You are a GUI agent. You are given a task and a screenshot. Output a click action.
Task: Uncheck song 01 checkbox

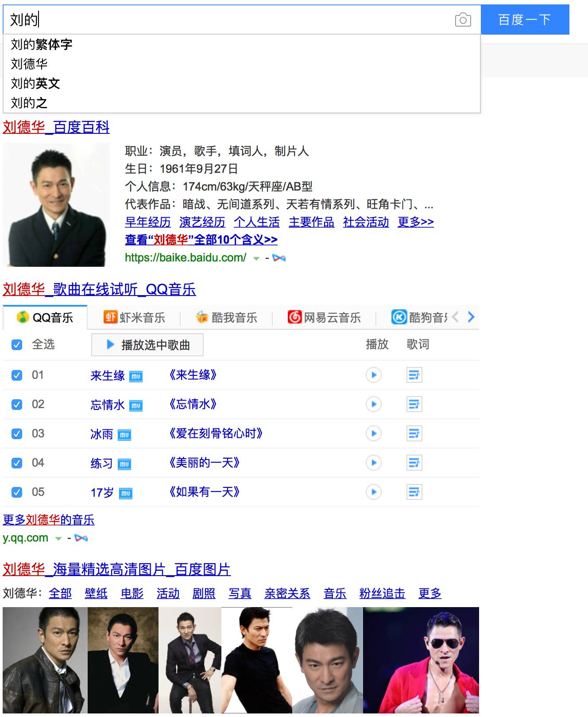(x=17, y=375)
